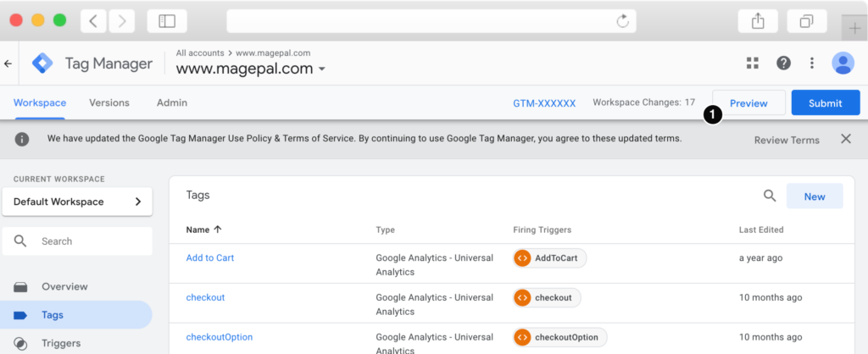
Task: Open Tags in the sidebar
Action: tap(75, 315)
